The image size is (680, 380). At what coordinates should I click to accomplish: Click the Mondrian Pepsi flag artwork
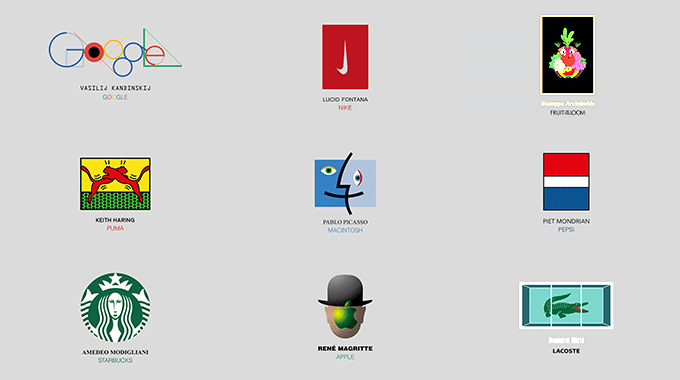click(566, 182)
